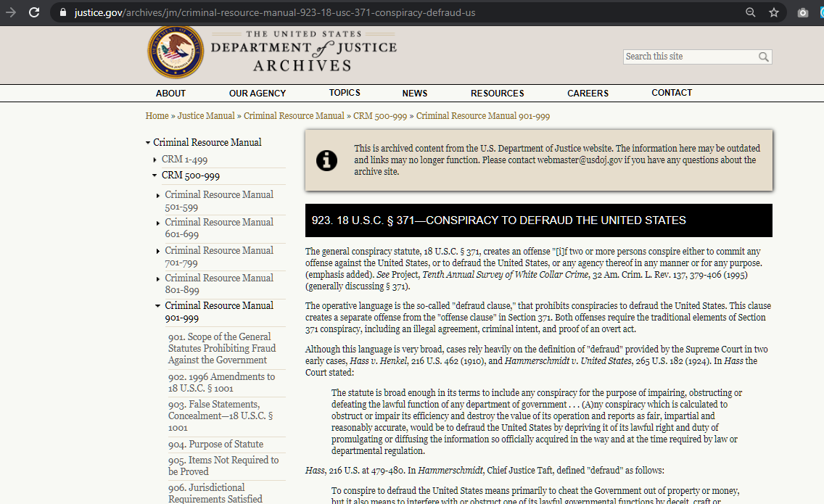The width and height of the screenshot is (824, 504).
Task: Click the Department of Justice seal logo
Action: coord(176,52)
